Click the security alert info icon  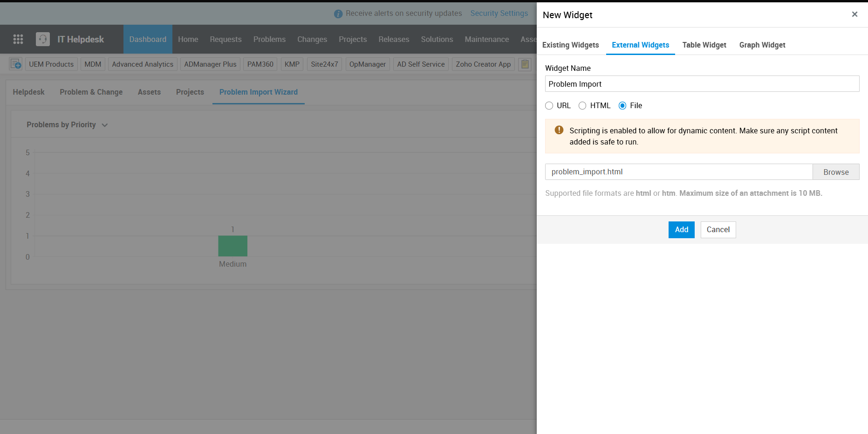point(338,14)
